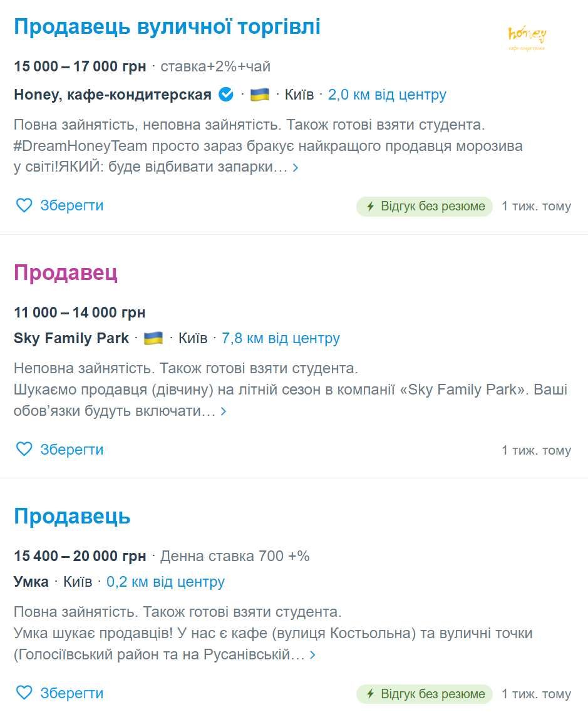Viewport: 588px width, 717px height.
Task: Click the Ukraine flag on the Honey listing
Action: tap(259, 94)
